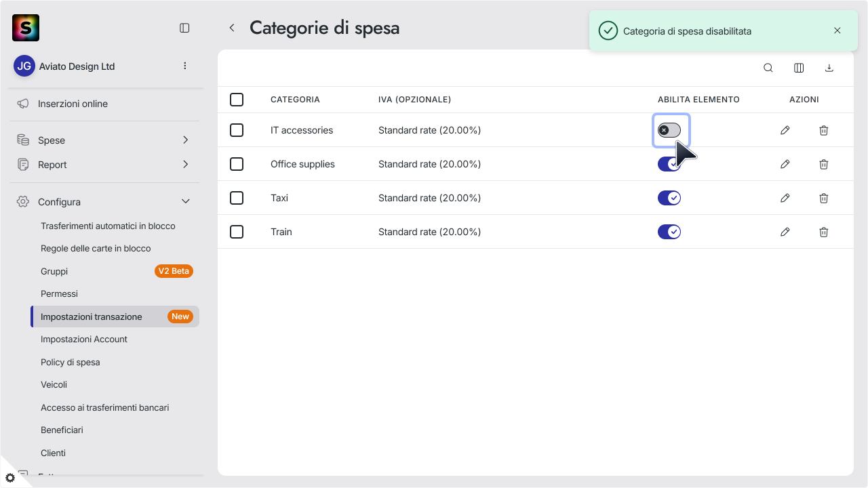The image size is (868, 488).
Task: Click the CATEGORIA column header
Action: (295, 100)
